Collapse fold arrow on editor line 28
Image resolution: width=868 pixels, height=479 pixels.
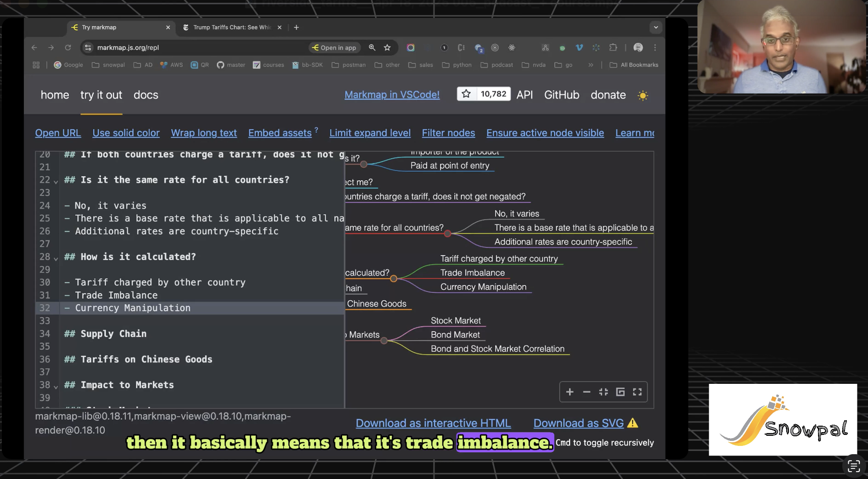56,258
